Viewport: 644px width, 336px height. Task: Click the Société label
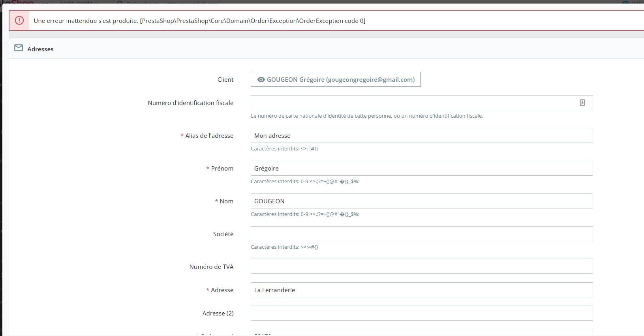tap(223, 234)
